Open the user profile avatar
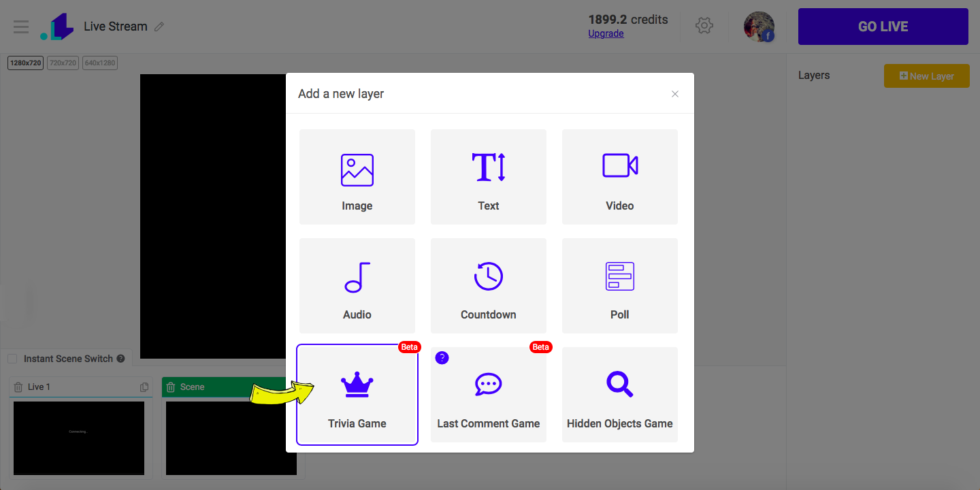The height and width of the screenshot is (490, 980). pyautogui.click(x=759, y=27)
